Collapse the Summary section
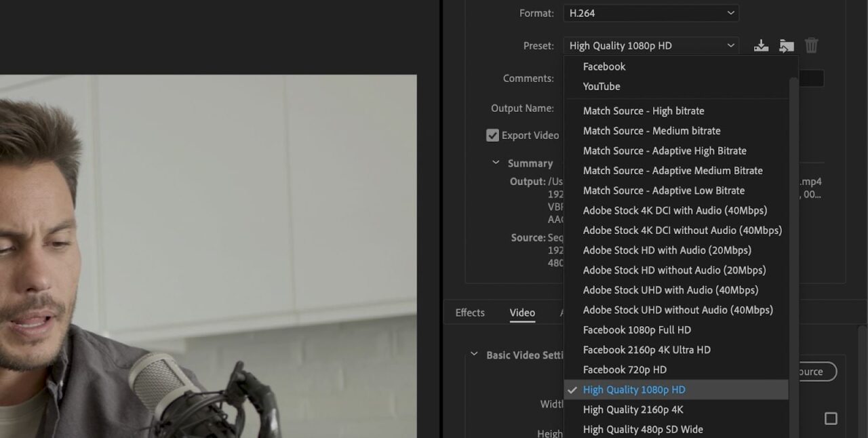Image resolution: width=868 pixels, height=438 pixels. click(x=496, y=163)
